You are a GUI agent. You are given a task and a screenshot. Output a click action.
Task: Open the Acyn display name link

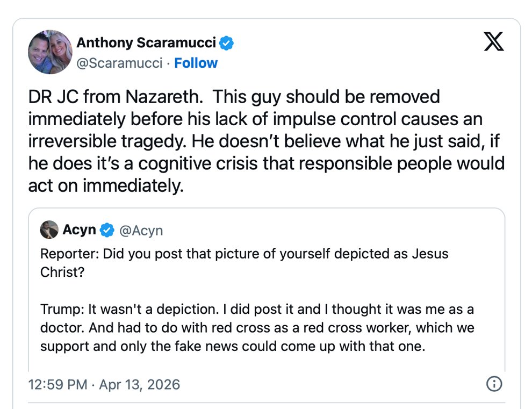tap(79, 230)
